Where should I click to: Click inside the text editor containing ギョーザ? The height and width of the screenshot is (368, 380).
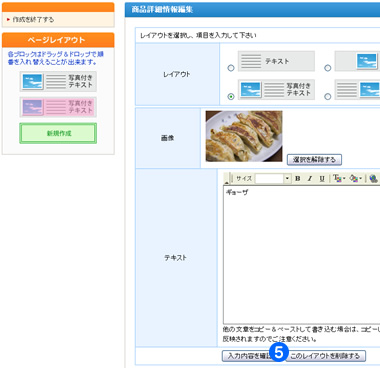pos(301,255)
